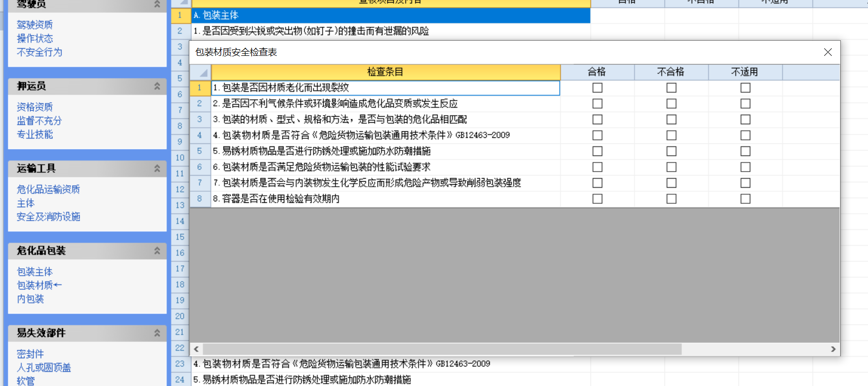The width and height of the screenshot is (868, 386).
Task: Select 危化品运输资质 in sidebar
Action: point(48,189)
